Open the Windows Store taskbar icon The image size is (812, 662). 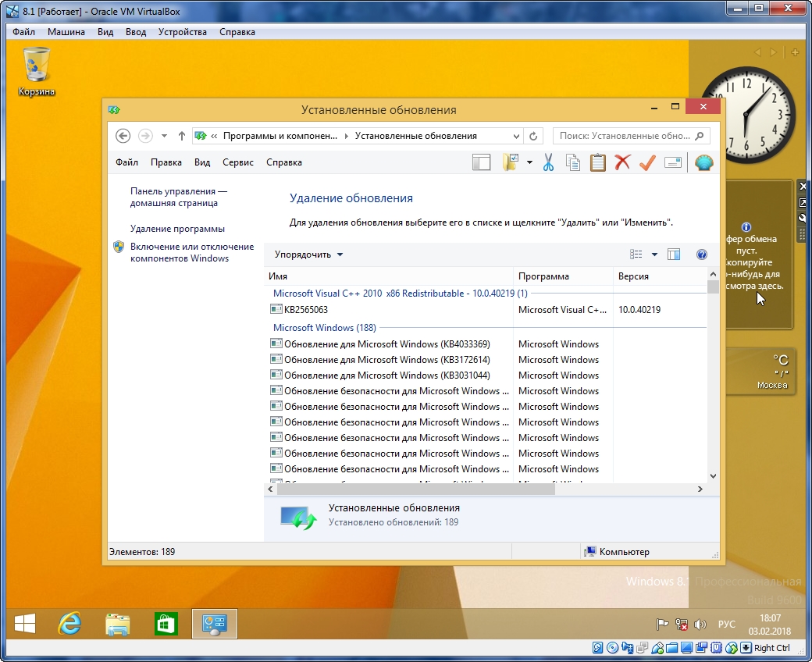point(166,624)
